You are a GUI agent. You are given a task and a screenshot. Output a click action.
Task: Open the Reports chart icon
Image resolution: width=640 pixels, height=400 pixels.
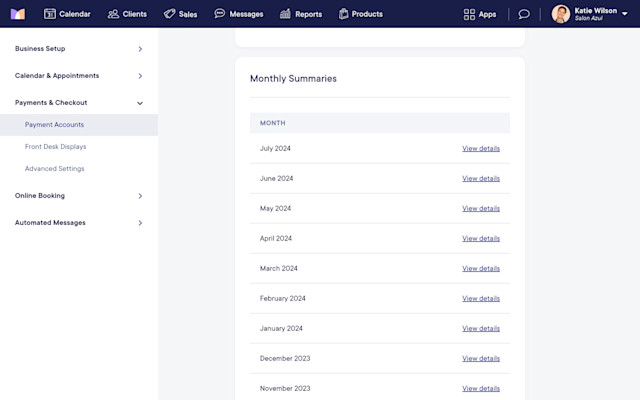(285, 14)
